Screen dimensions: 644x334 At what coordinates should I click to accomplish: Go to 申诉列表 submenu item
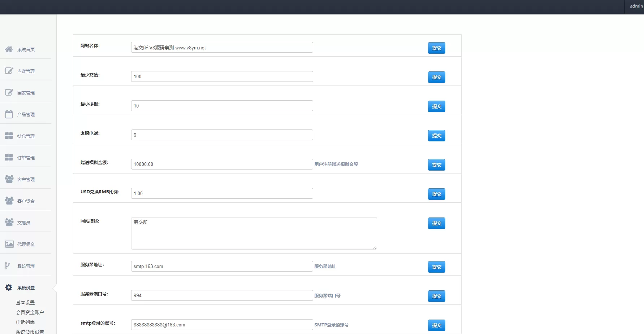(x=25, y=322)
